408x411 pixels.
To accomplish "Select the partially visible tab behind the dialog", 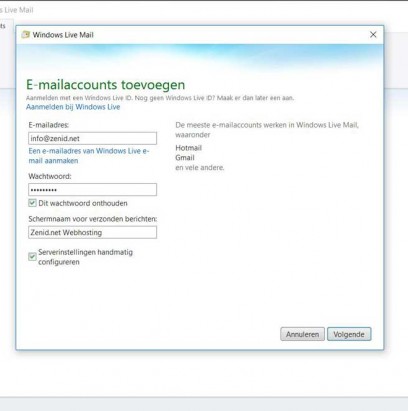I will coord(5,26).
